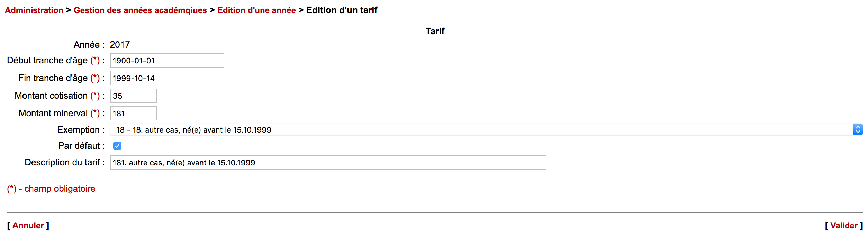Click the Description du tarif text field
Viewport: 868px width, 243px height.
[x=328, y=163]
